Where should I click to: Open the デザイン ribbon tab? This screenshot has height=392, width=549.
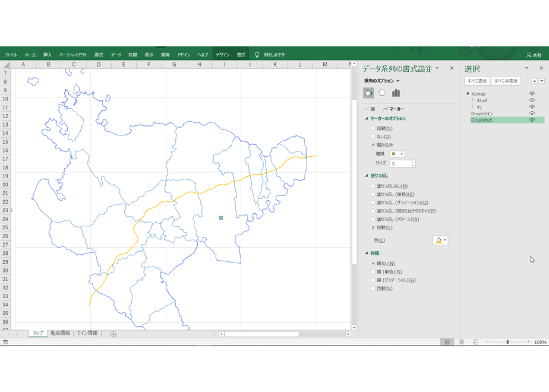pos(223,55)
